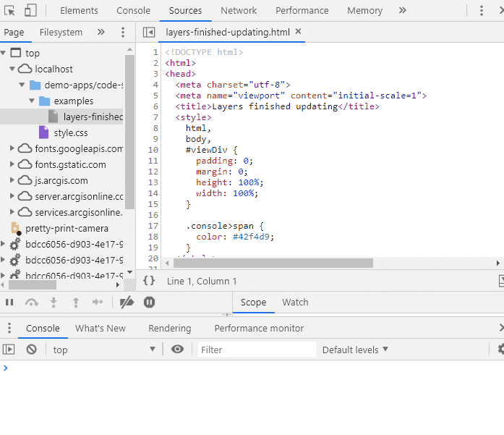Click line number 10 in the gutter
The width and height of the screenshot is (504, 435).
tap(153, 150)
